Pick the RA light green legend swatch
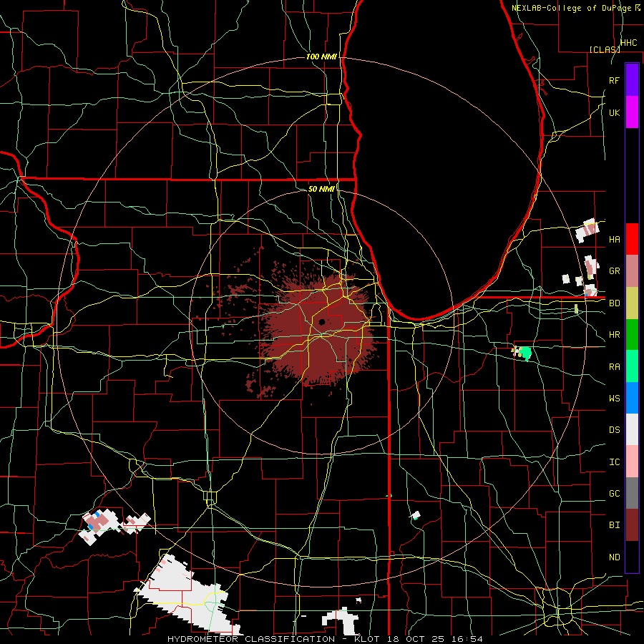The height and width of the screenshot is (644, 644). pyautogui.click(x=632, y=366)
